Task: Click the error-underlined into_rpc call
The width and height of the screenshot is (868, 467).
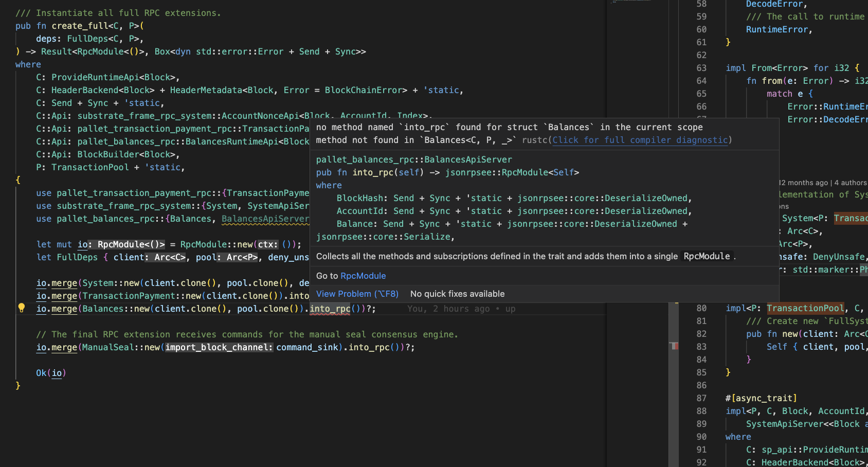Action: [x=330, y=309]
